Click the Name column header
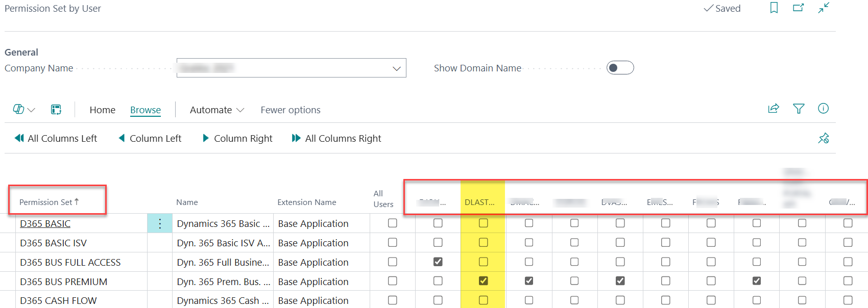Image resolution: width=868 pixels, height=308 pixels. 187,202
